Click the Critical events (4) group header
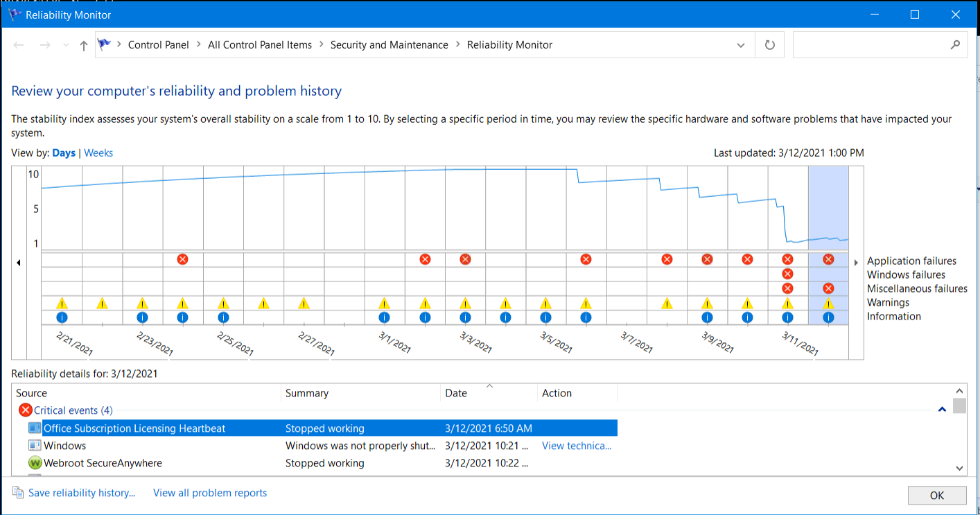Screen dimensions: 980x515 pyautogui.click(x=73, y=410)
